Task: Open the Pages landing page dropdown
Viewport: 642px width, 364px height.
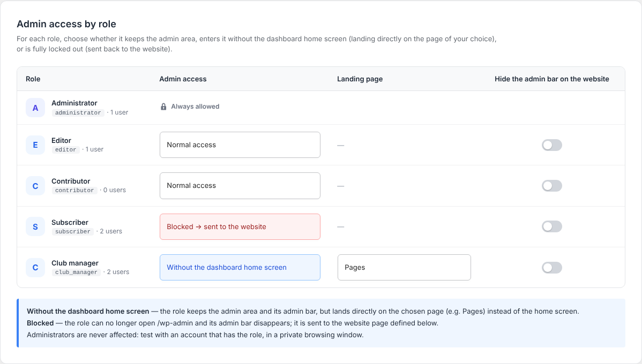Action: coord(404,268)
